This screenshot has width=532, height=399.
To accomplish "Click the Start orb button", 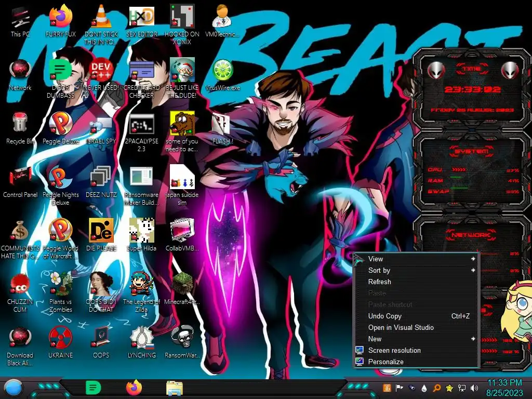I will pos(13,388).
